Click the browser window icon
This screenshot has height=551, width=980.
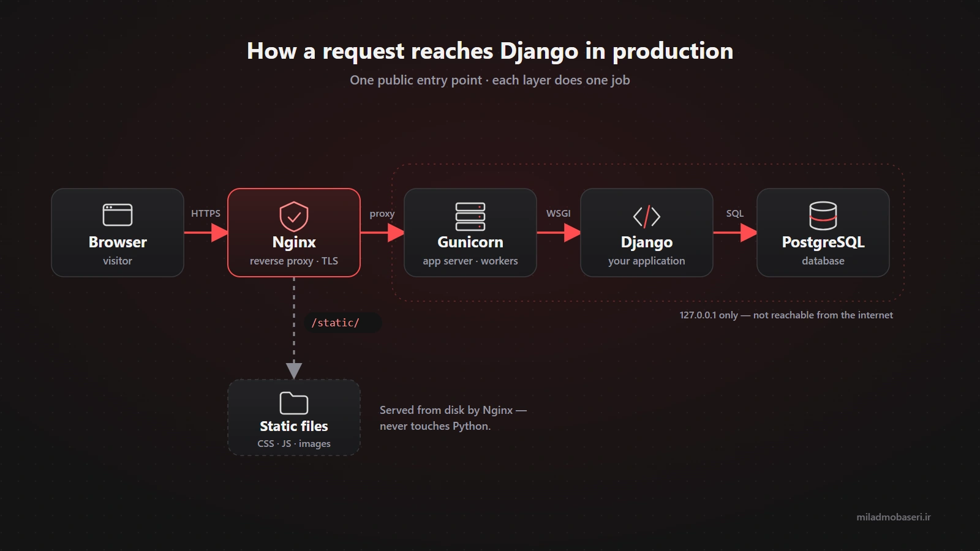[x=118, y=215]
